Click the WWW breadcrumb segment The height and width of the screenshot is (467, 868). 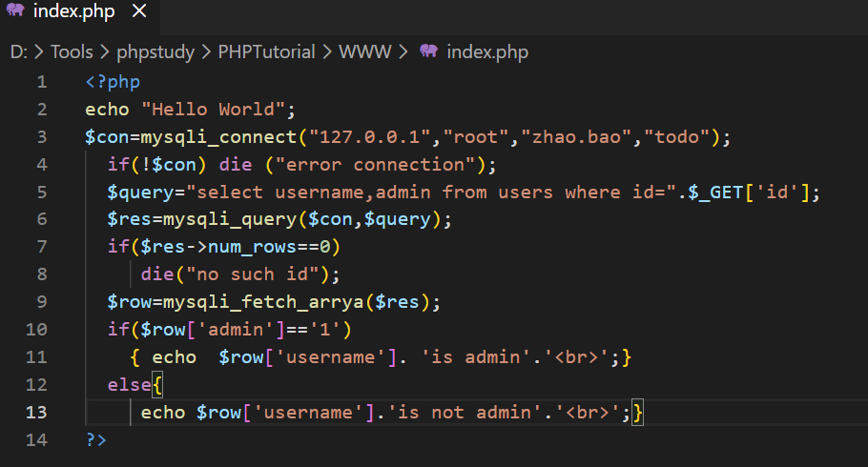[365, 51]
